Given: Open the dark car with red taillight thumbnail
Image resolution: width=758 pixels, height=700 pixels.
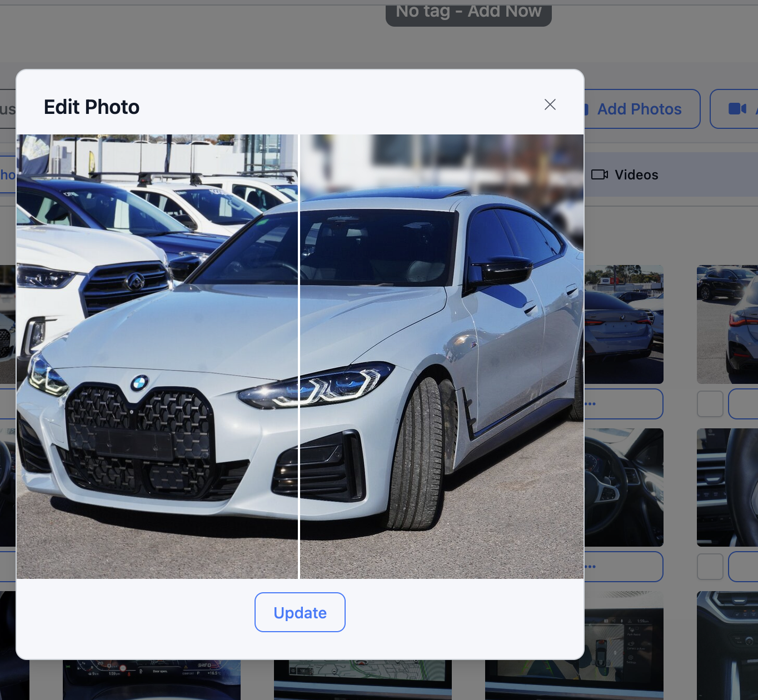Looking at the screenshot, I should [727, 324].
